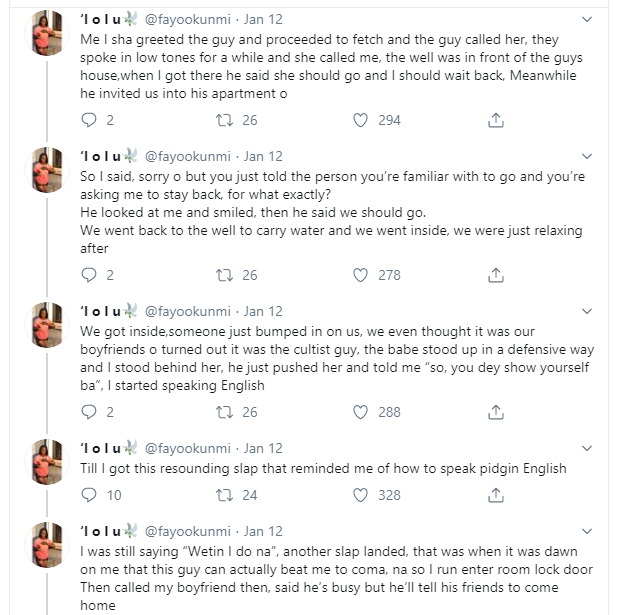
Task: Share the tweet with 288 likes
Action: coord(495,412)
